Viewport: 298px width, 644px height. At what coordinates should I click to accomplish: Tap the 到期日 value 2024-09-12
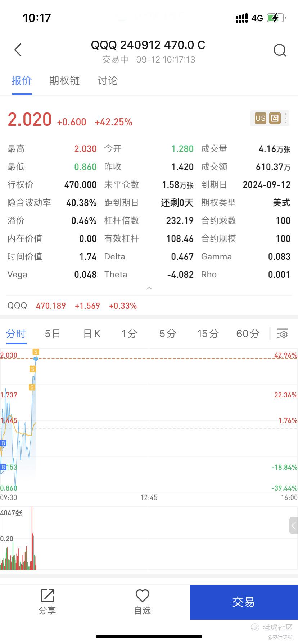(267, 185)
